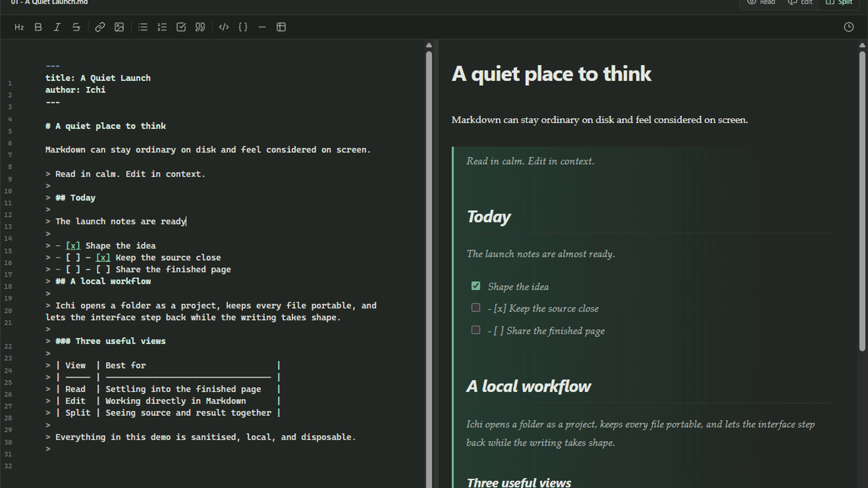
Task: Insert inline code with the angle-bracket icon
Action: tap(224, 27)
